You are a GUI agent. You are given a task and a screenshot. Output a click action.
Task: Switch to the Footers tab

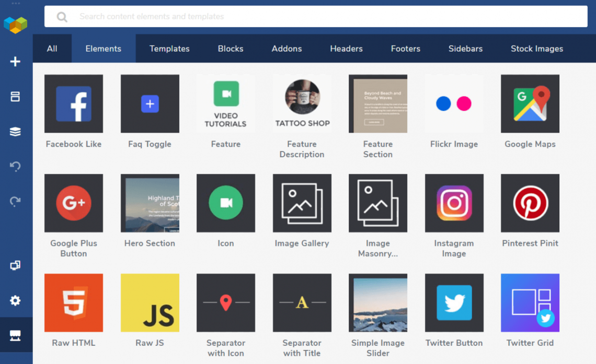pos(405,48)
